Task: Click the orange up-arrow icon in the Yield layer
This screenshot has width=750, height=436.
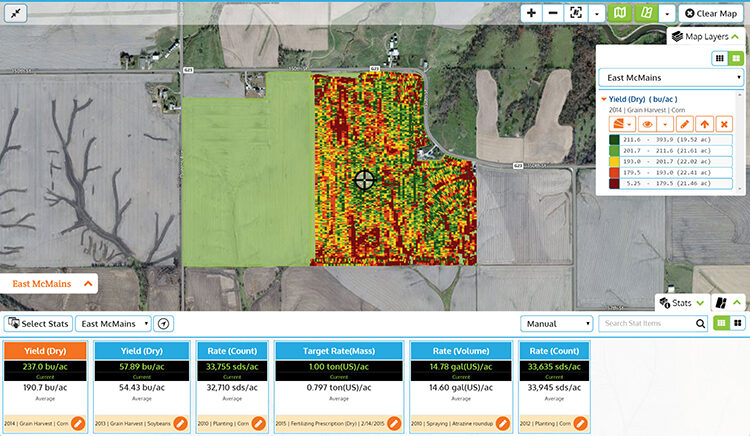Action: [704, 122]
